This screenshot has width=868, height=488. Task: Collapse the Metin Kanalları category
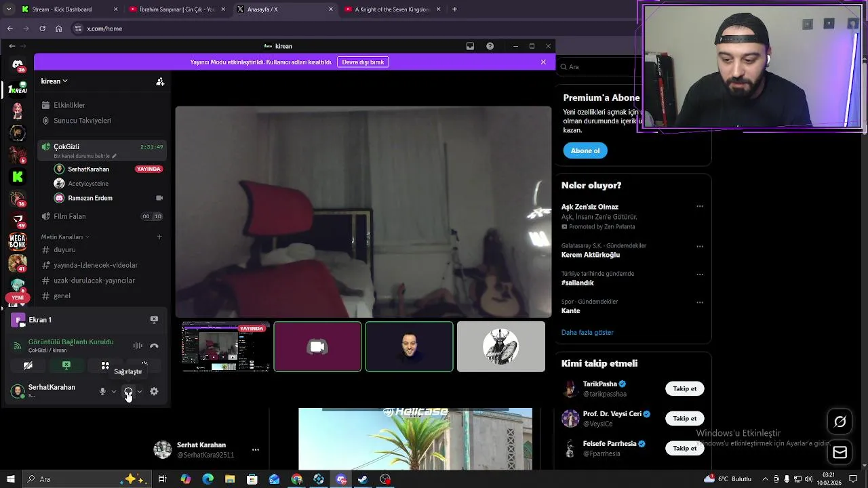coord(65,237)
